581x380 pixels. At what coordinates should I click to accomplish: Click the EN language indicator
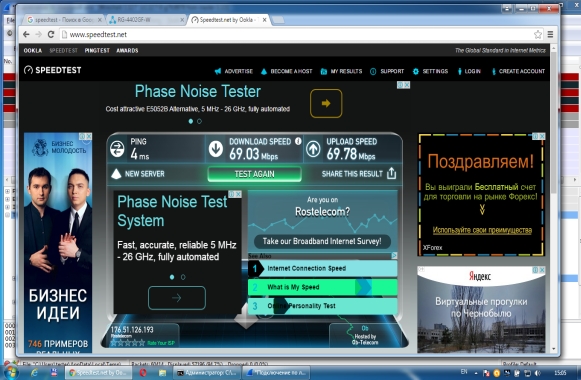pyautogui.click(x=464, y=371)
